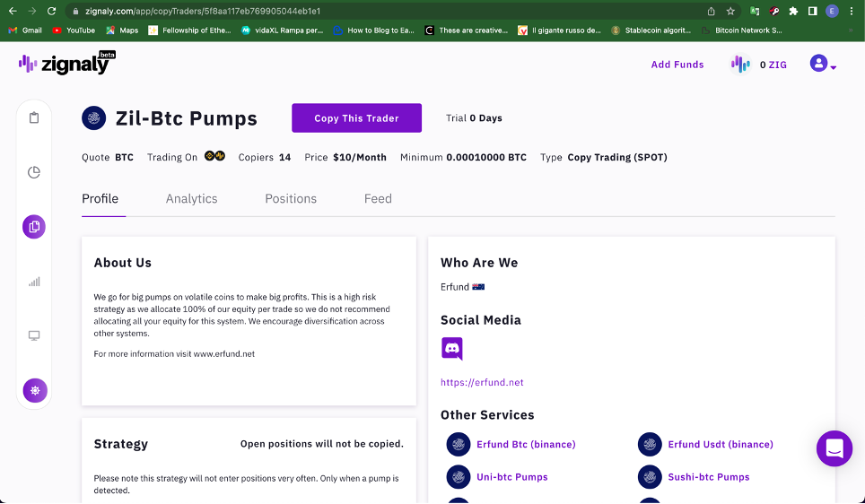Click the Erfund Btc service avatar icon
865x504 pixels.
[459, 445]
